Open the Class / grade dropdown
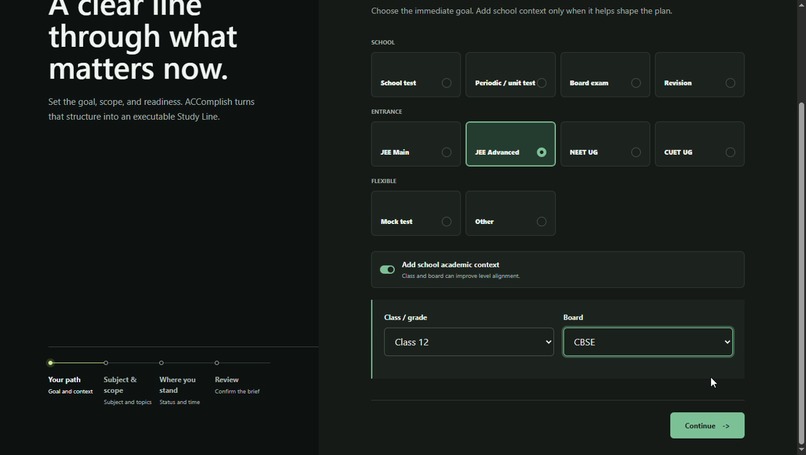This screenshot has width=806, height=455. pyautogui.click(x=469, y=342)
